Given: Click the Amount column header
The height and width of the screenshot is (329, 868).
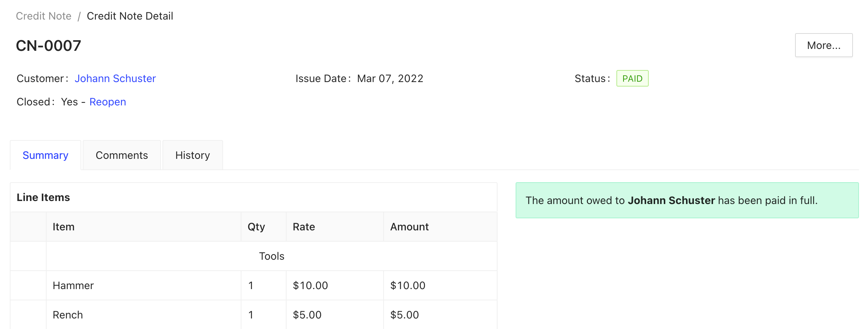Looking at the screenshot, I should click(409, 227).
